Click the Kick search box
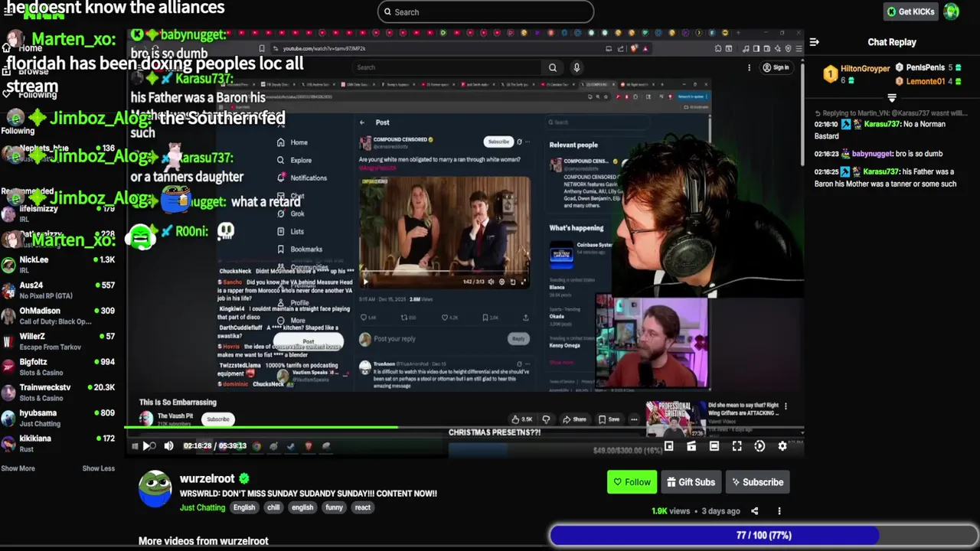The width and height of the screenshot is (980, 551). 485,11
